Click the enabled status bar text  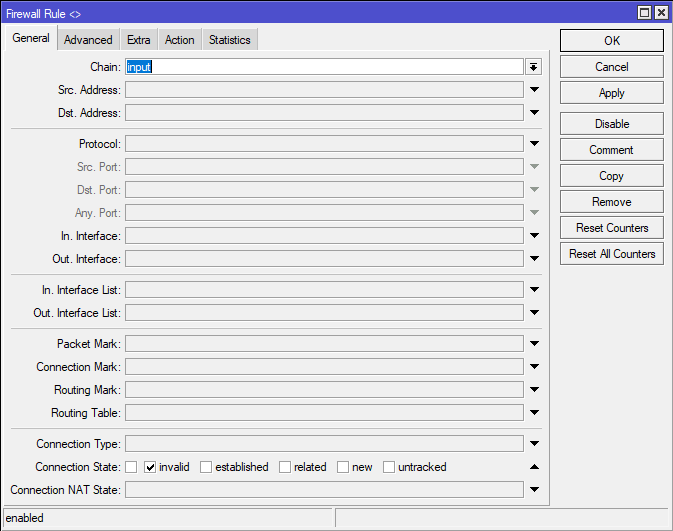click(24, 518)
